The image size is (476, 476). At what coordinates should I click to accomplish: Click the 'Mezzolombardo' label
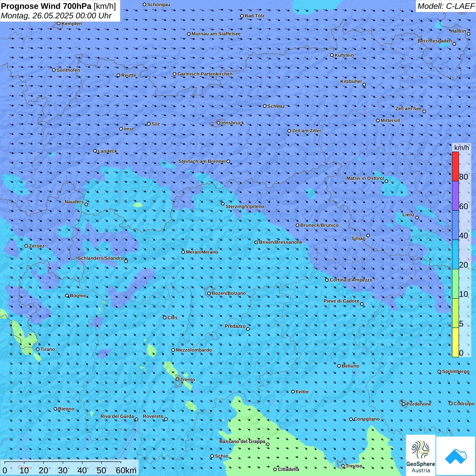click(x=194, y=350)
